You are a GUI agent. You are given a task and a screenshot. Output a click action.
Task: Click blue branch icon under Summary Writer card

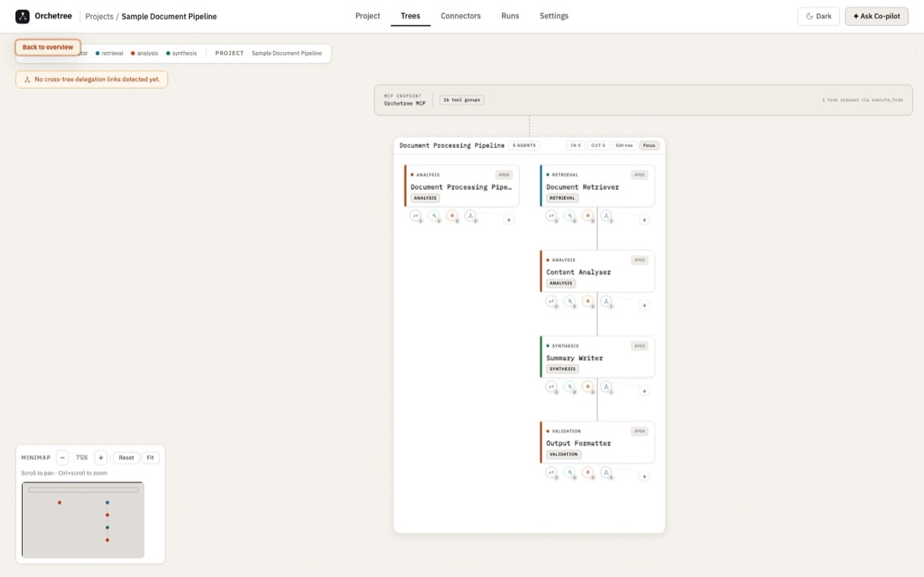(606, 386)
